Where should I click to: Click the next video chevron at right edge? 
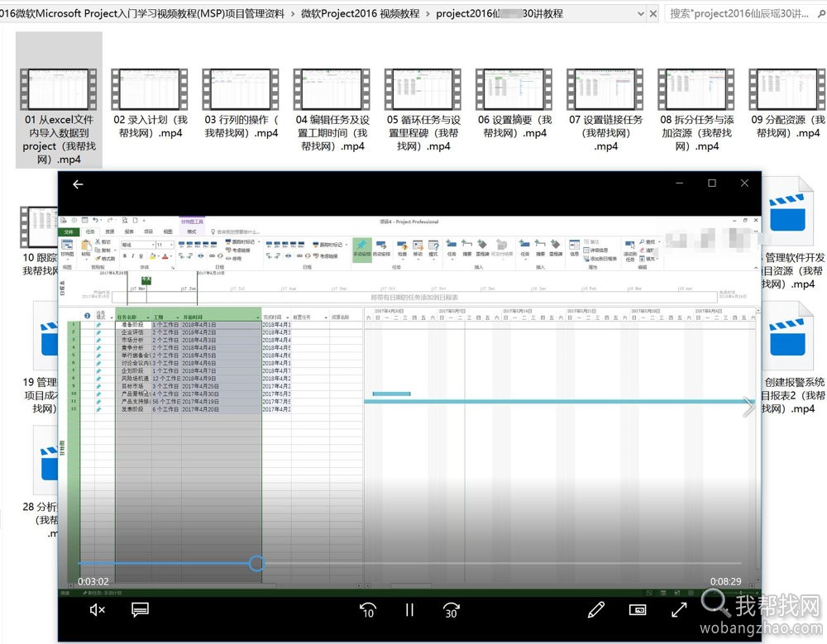click(748, 407)
